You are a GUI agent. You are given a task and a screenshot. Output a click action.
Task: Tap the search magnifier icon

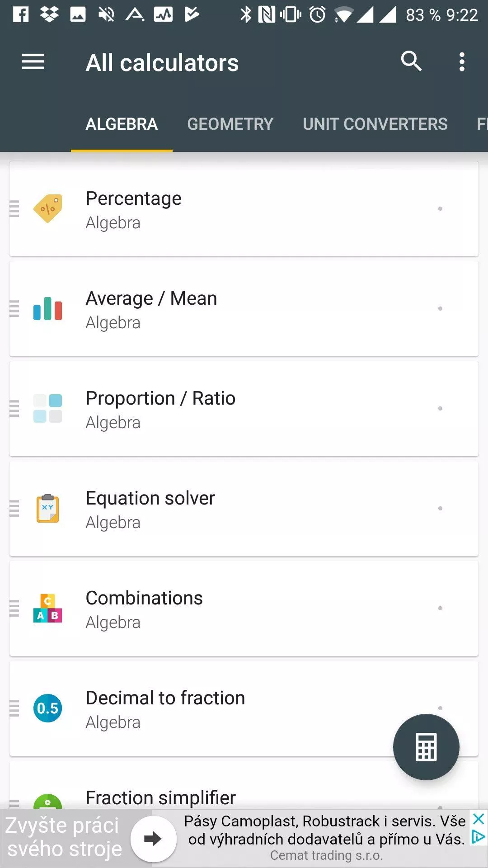coord(411,61)
